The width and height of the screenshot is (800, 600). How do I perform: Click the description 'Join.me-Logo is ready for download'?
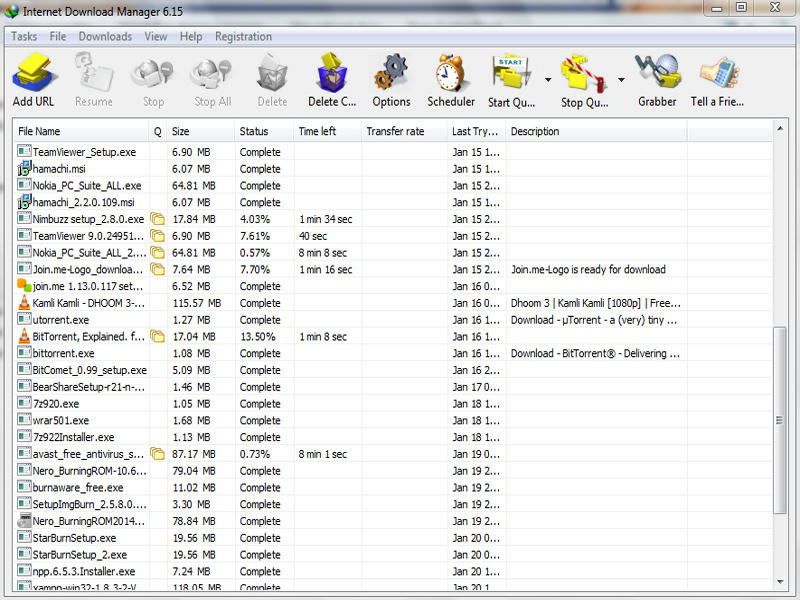(588, 269)
